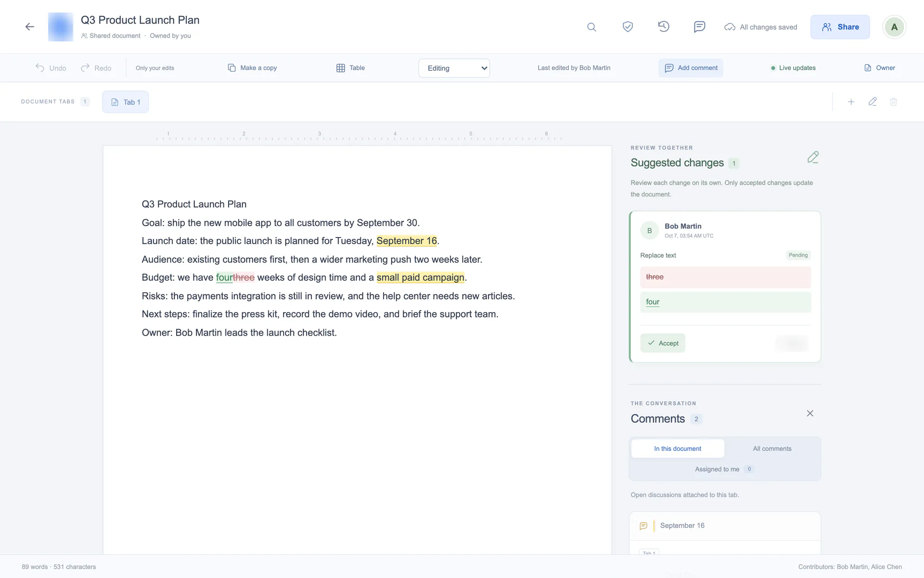Screen dimensions: 924x578
Task: Click Redo in the toolbar
Action: coord(96,68)
